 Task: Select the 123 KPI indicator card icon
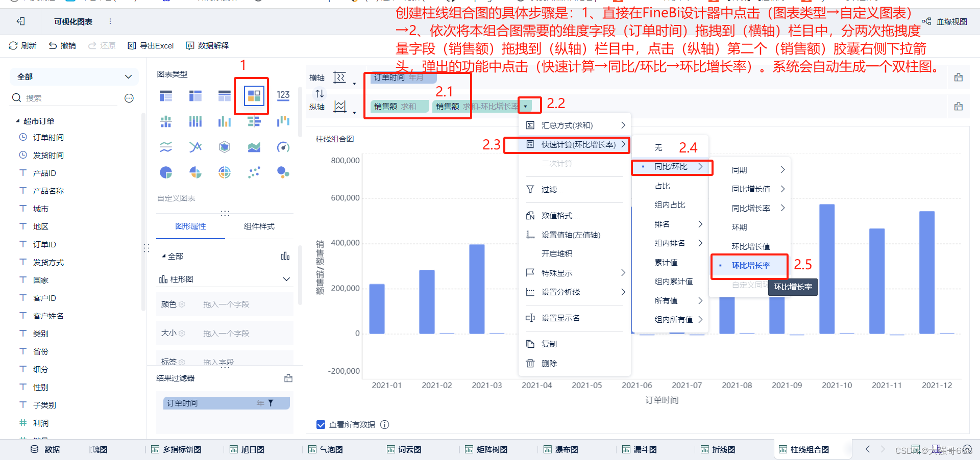(283, 95)
